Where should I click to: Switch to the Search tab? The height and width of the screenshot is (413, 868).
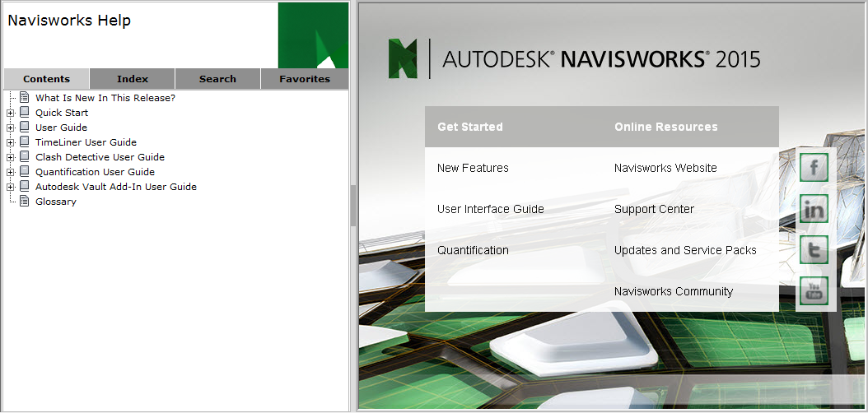(x=217, y=79)
